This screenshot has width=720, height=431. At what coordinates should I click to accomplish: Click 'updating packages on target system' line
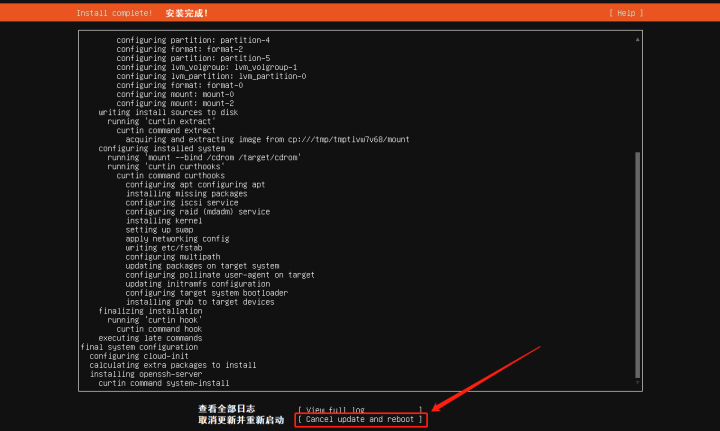tap(202, 266)
